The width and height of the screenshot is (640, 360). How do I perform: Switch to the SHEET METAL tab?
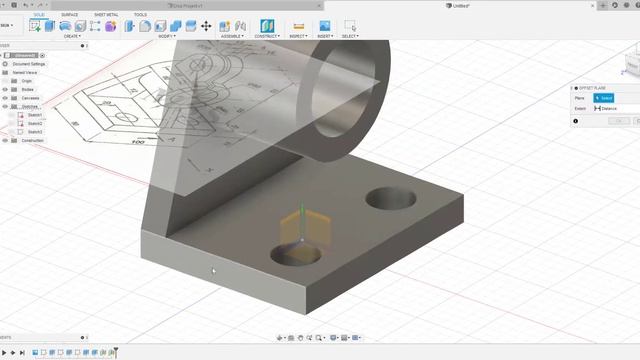(x=106, y=15)
